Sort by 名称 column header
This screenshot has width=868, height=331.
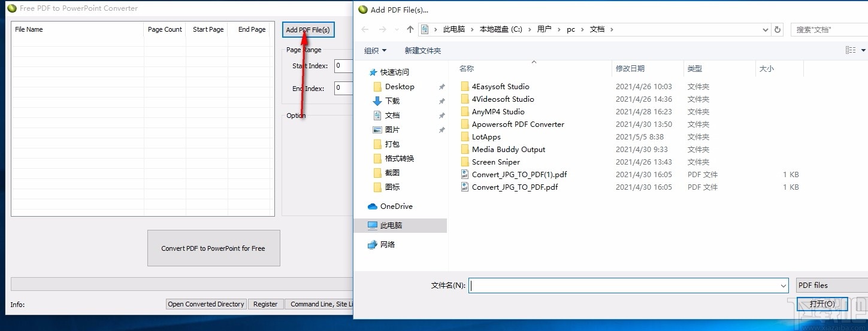point(467,69)
